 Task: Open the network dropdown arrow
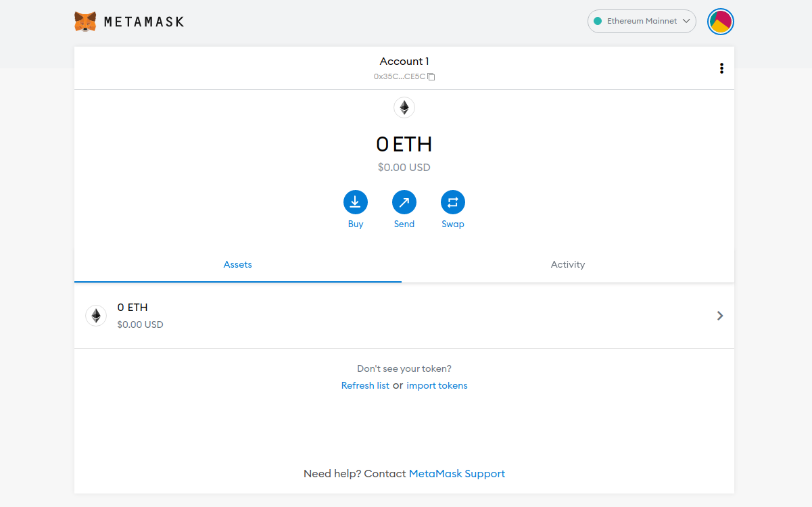click(x=687, y=21)
